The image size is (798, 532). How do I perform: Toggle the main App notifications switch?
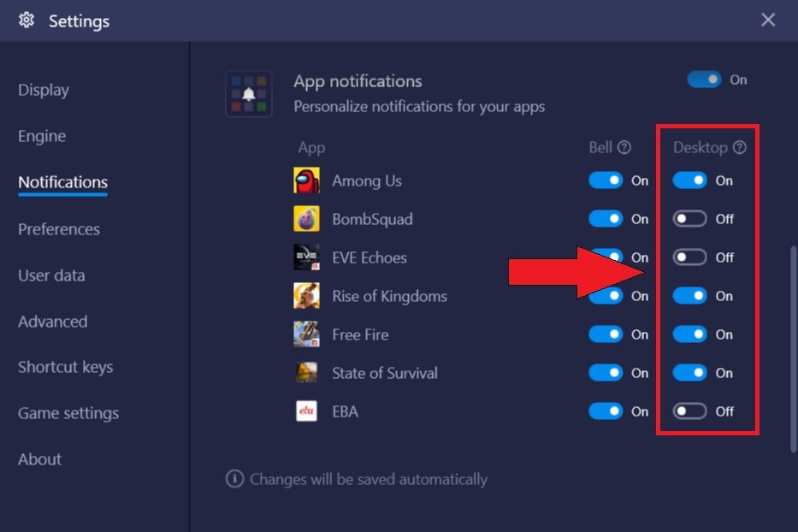tap(704, 80)
